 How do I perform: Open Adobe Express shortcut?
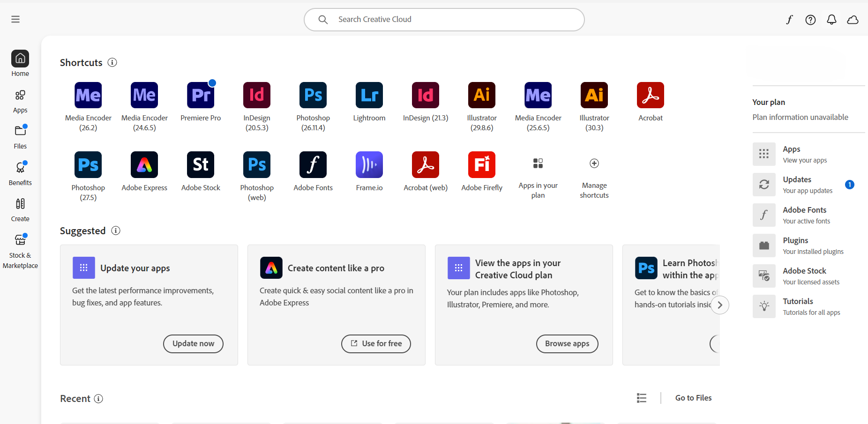click(144, 165)
